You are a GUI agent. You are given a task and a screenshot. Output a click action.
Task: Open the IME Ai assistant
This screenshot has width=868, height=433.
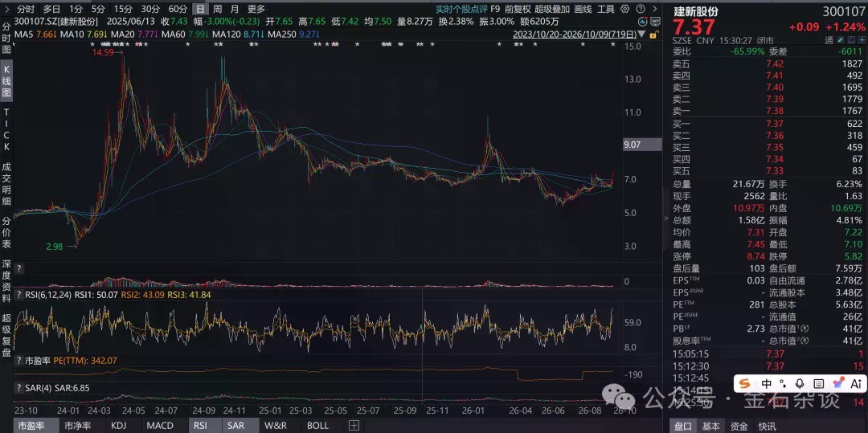point(856,383)
